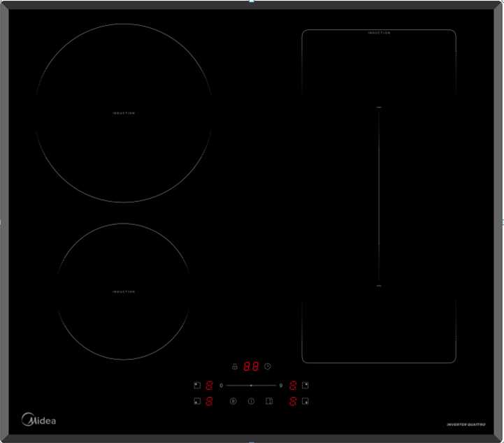Click front-right zone red power level digit
The width and height of the screenshot is (504, 443).
point(293,401)
